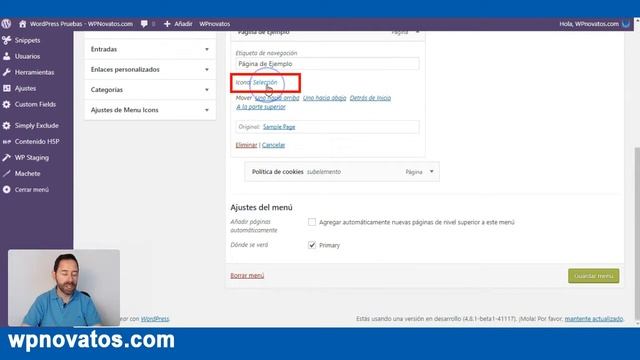Click the Ajustes sliders icon
The width and height of the screenshot is (640, 360).
(x=7, y=88)
